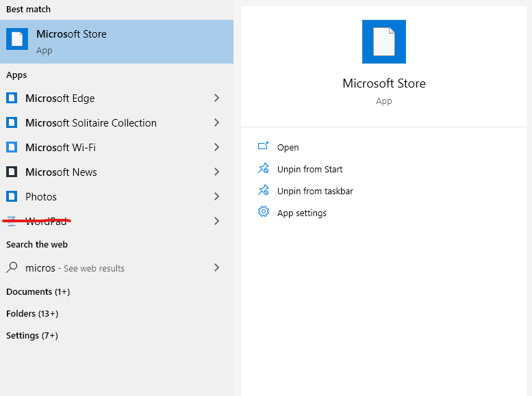Image resolution: width=532 pixels, height=396 pixels.
Task: Click the Microsoft News app icon
Action: pyautogui.click(x=12, y=172)
